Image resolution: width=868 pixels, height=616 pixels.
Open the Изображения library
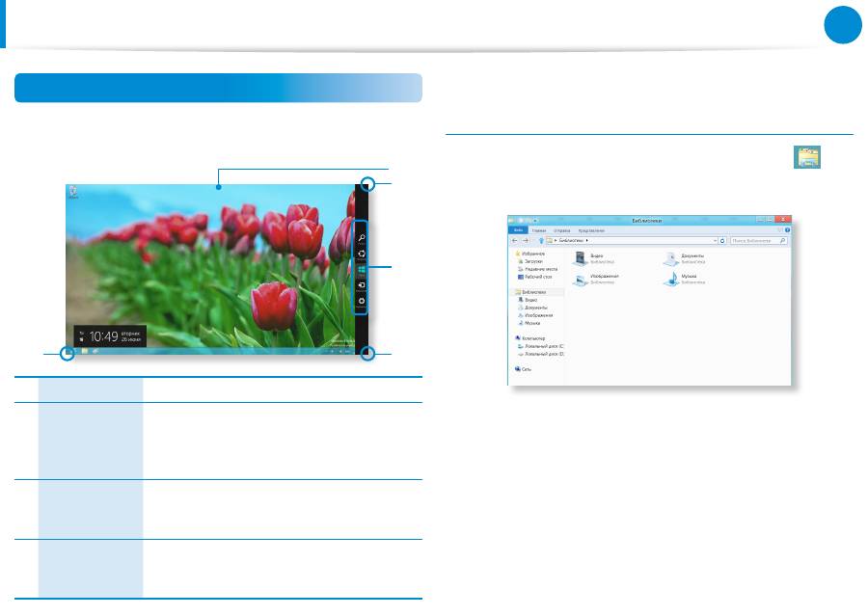(x=581, y=279)
